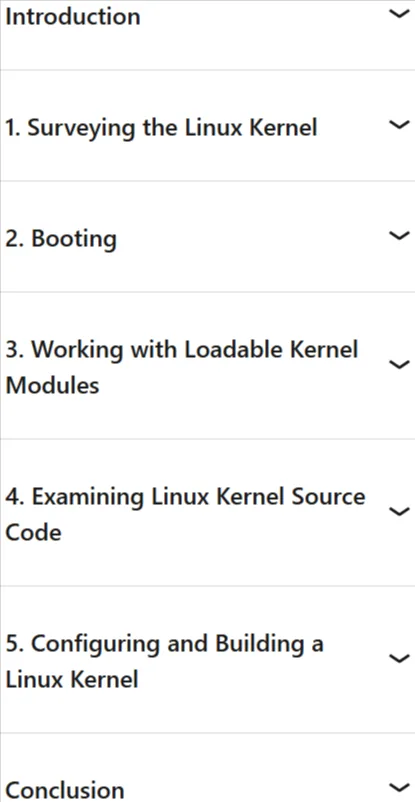Expand the Introduction section chevron
The height and width of the screenshot is (802, 415).
click(x=400, y=14)
